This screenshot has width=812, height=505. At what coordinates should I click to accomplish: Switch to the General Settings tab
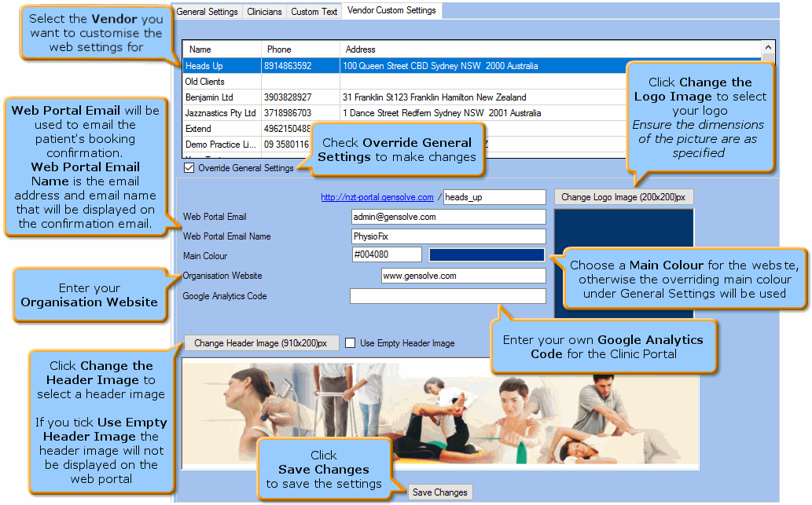pos(207,12)
